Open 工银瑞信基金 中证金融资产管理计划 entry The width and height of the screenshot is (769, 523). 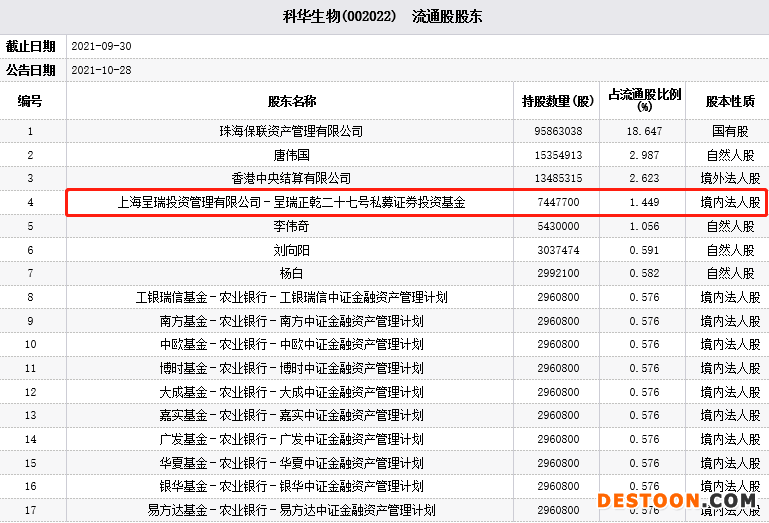point(291,297)
